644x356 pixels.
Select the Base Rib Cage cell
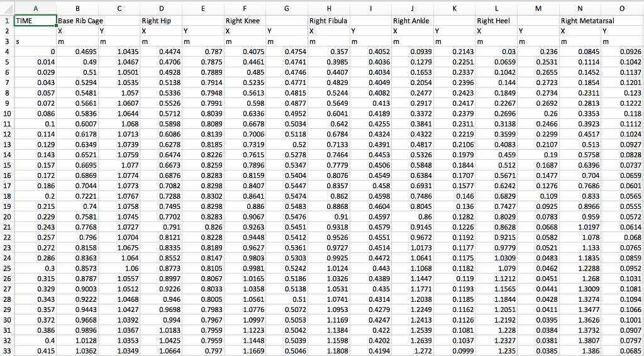pos(77,20)
